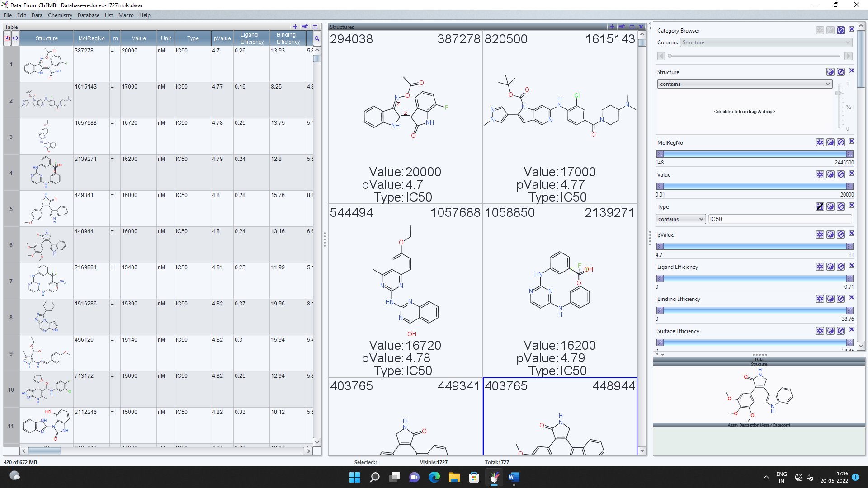Screen dimensions: 868x488
Task: Toggle the regex icon on the Type filter
Action: click(820, 206)
